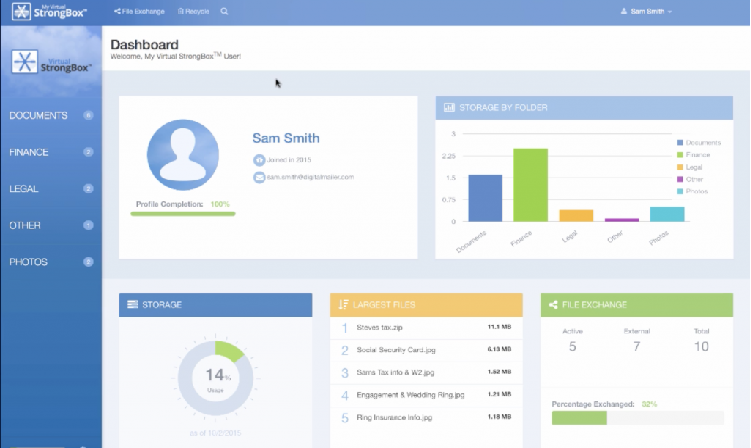Click the Virtual StrongBox sidebar logo
This screenshot has height=448, width=751.
coord(51,62)
